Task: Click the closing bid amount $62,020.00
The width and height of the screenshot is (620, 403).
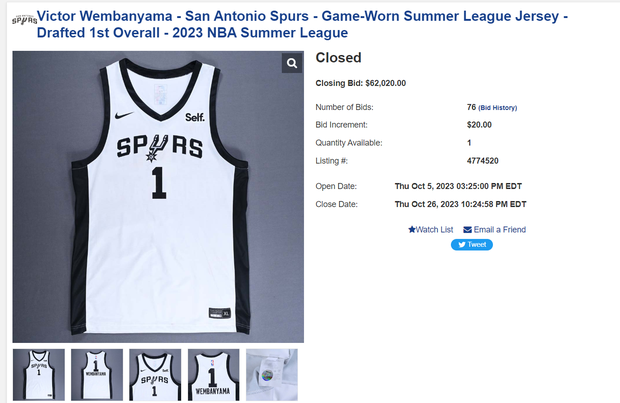Action: [x=385, y=83]
